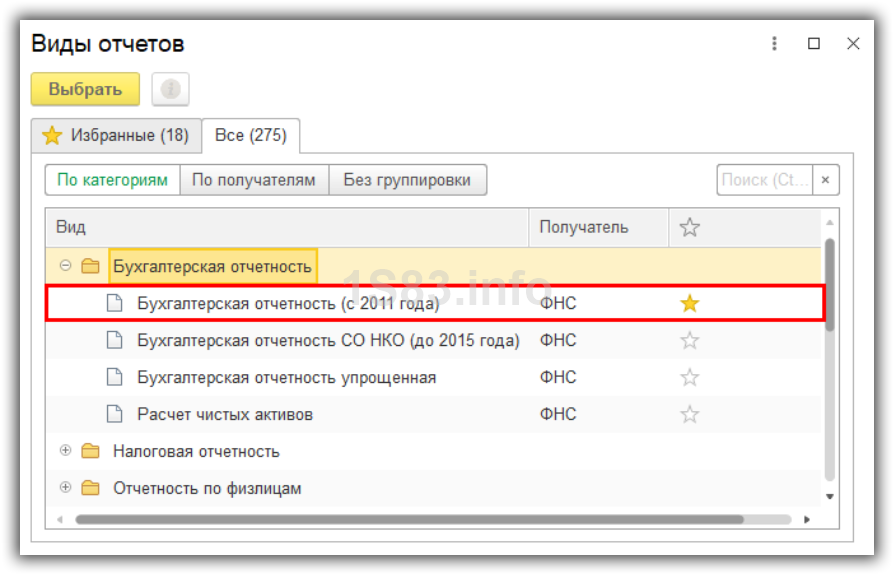Focus the Поиск search field
The height and width of the screenshot is (575, 894).
764,180
